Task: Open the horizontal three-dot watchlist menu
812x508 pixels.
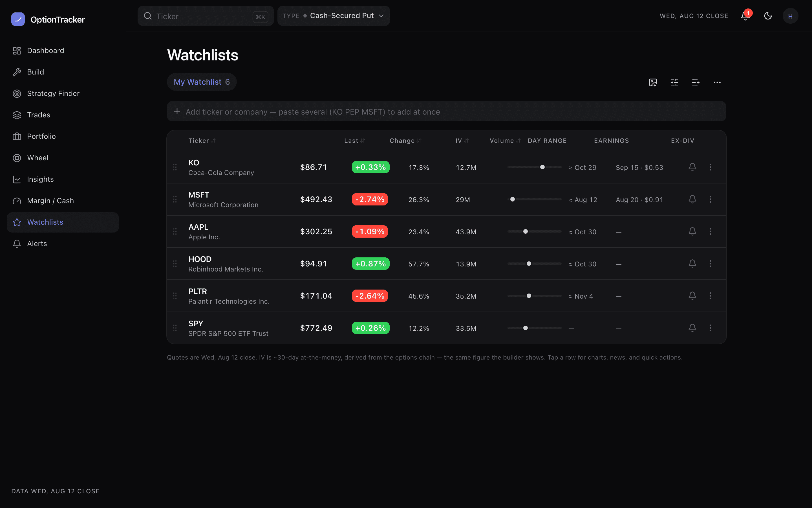Action: click(717, 82)
